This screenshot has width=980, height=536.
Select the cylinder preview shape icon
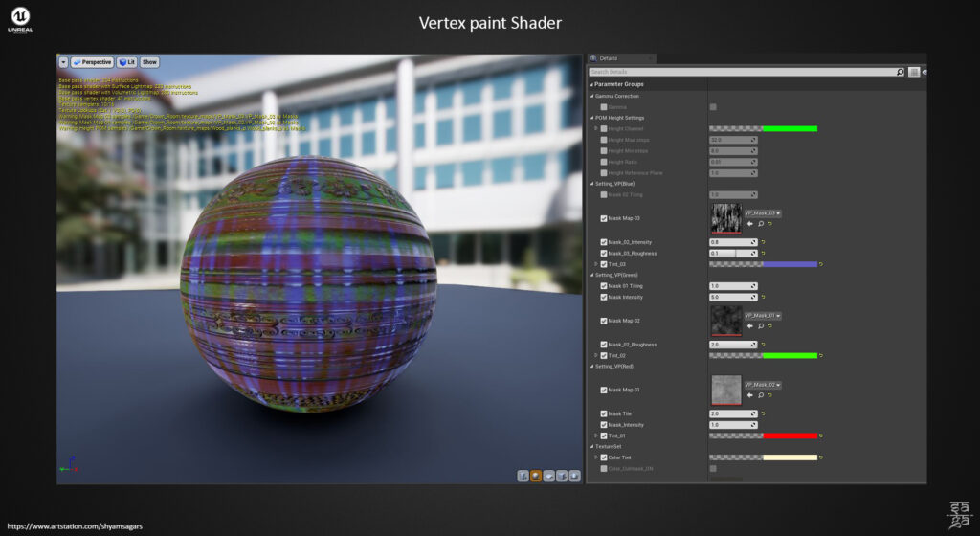coord(523,476)
